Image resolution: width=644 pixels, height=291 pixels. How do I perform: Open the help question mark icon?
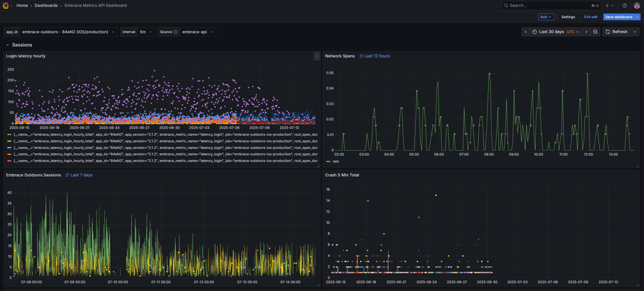point(624,6)
